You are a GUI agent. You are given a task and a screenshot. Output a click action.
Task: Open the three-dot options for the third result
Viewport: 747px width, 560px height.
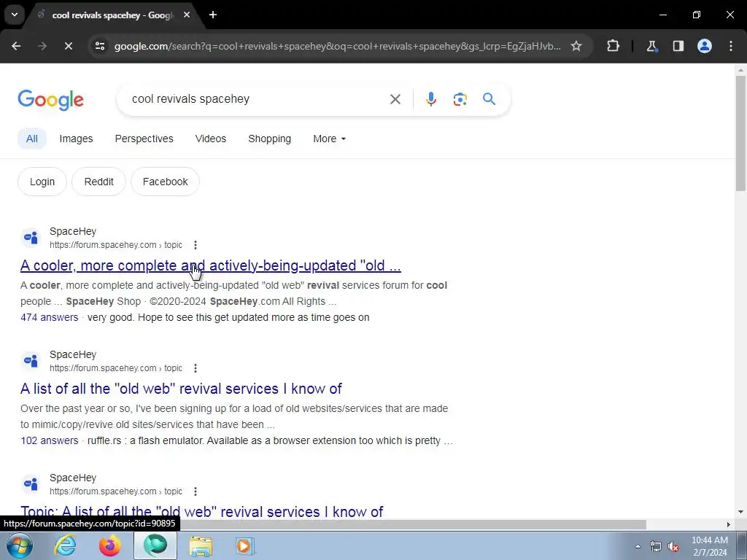coord(196,491)
